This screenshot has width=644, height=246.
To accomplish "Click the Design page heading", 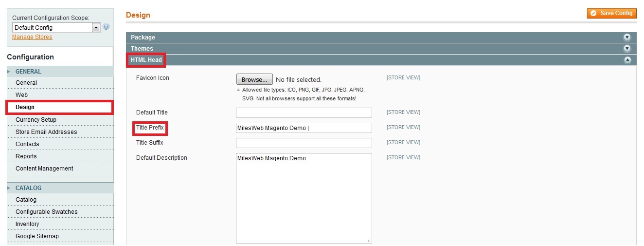I will pos(138,15).
